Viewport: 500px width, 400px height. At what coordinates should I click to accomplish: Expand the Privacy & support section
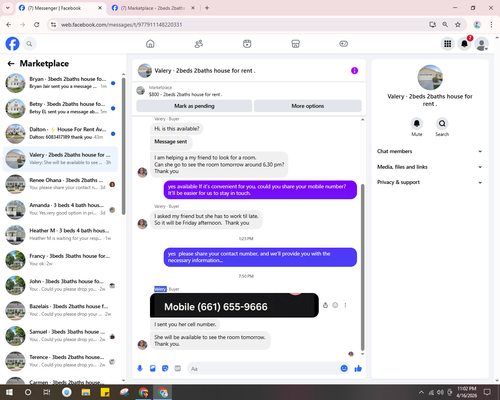pyautogui.click(x=430, y=182)
